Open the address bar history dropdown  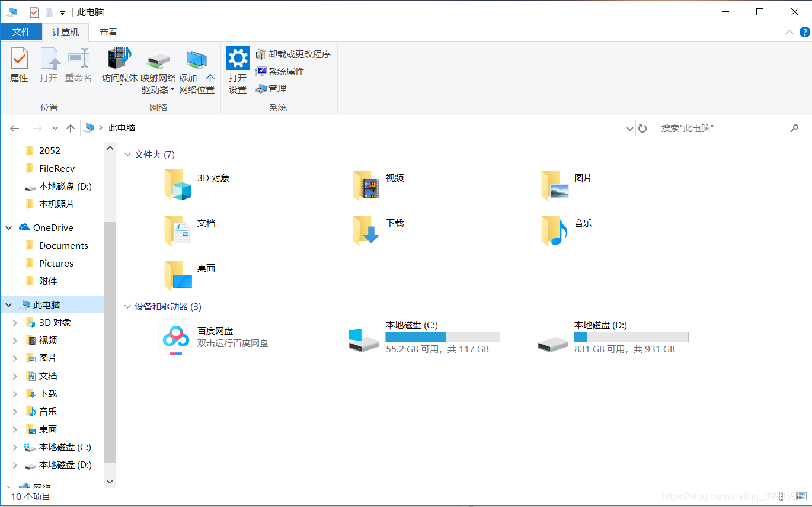pos(629,128)
